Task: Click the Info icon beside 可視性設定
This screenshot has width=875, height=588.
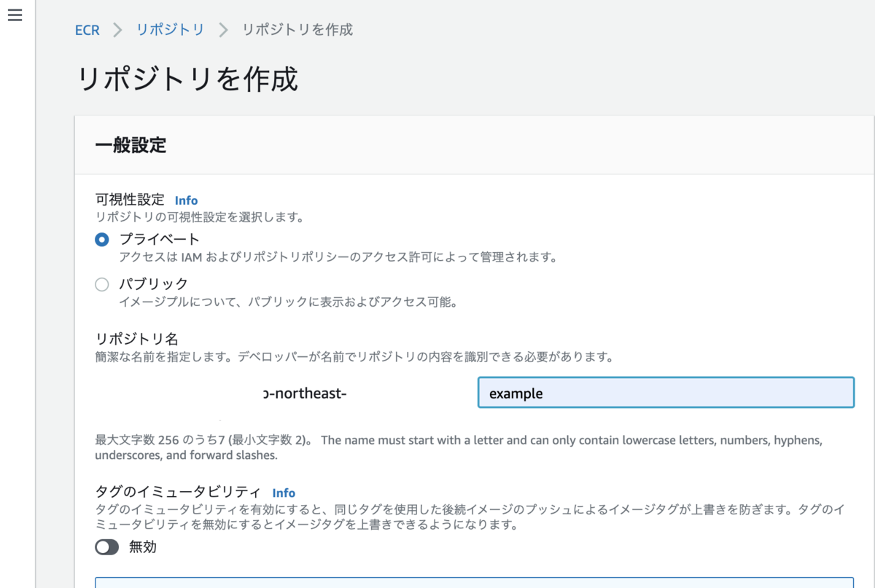Action: click(186, 200)
